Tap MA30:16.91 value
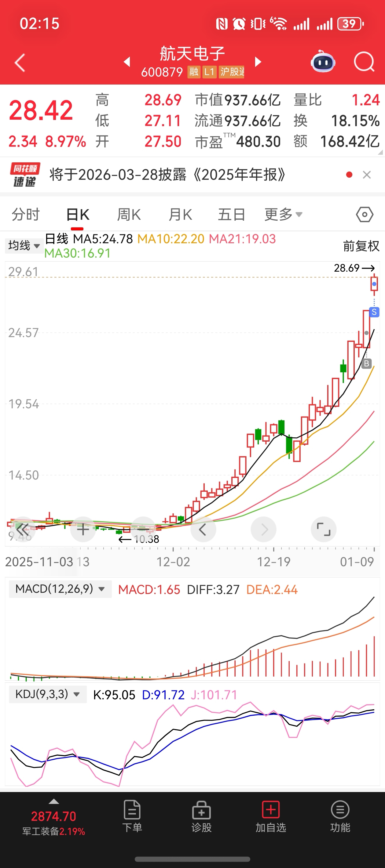Screen dimensions: 385x868 click(x=78, y=253)
